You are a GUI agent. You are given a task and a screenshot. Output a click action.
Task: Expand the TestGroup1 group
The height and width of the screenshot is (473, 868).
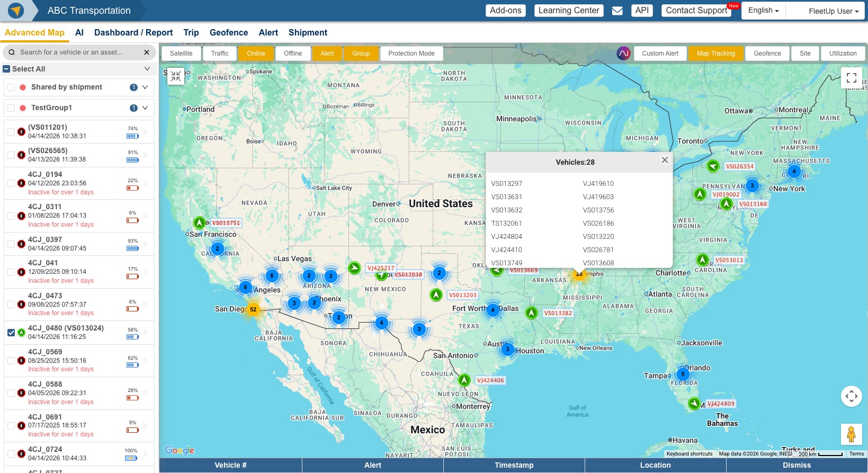tap(145, 108)
